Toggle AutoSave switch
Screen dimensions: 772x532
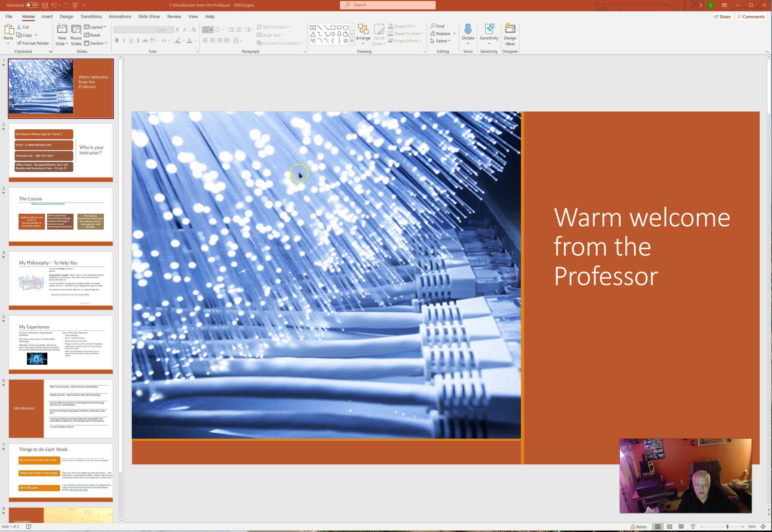click(32, 5)
